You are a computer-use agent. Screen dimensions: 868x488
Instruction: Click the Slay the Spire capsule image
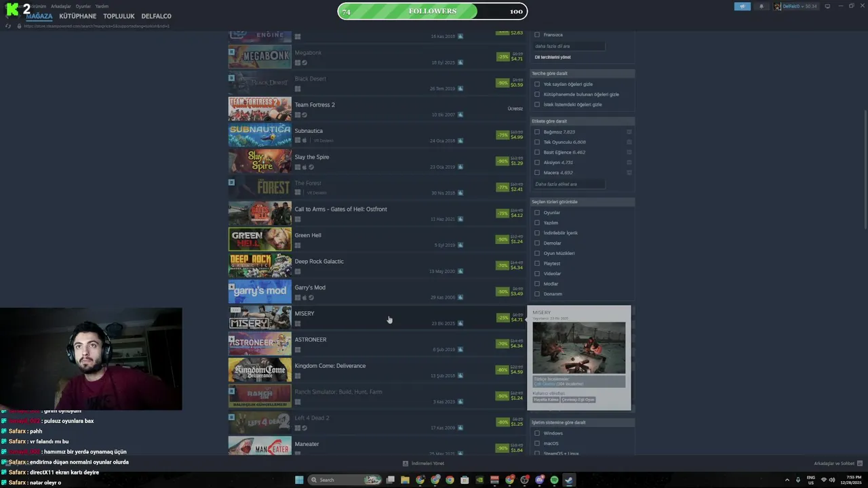pos(260,161)
